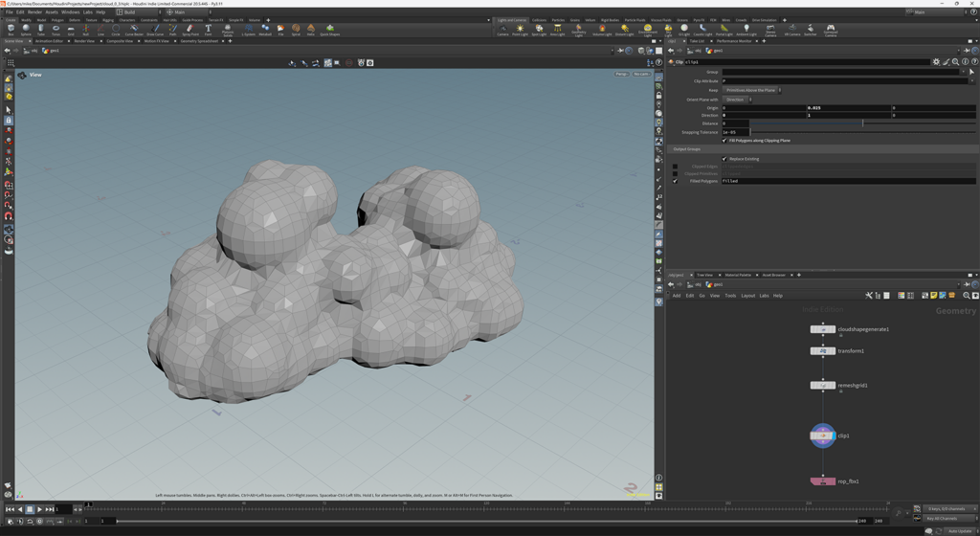Open network editor Layout menu
This screenshot has height=536, width=980.
pos(748,296)
